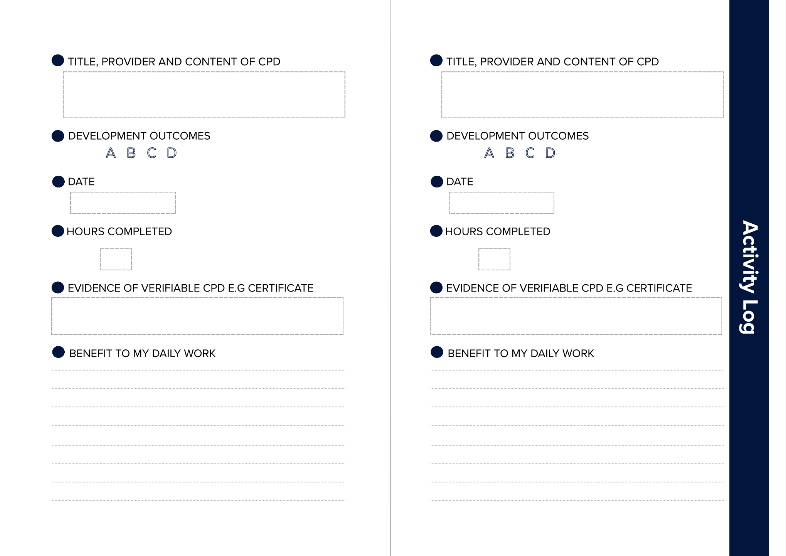Screen dimensions: 786x556
Task: Open the Activity Log side tab
Action: point(749,278)
